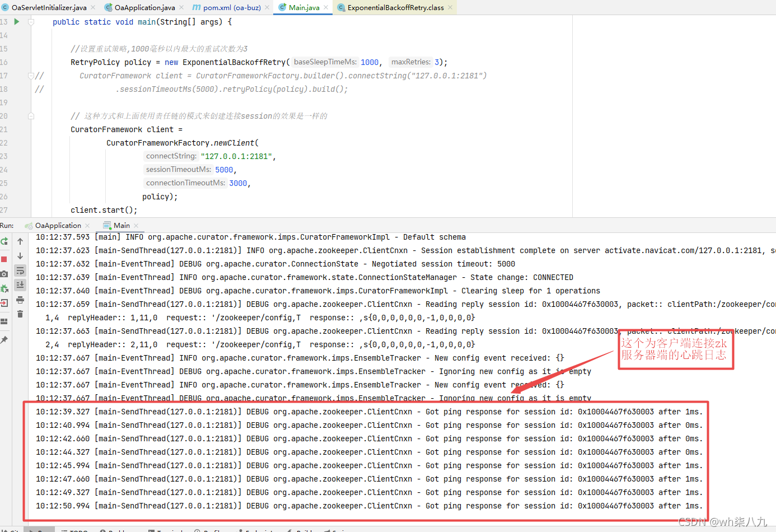Click the RetryPolicy type name
Viewport: 776px width, 532px height.
click(x=95, y=62)
